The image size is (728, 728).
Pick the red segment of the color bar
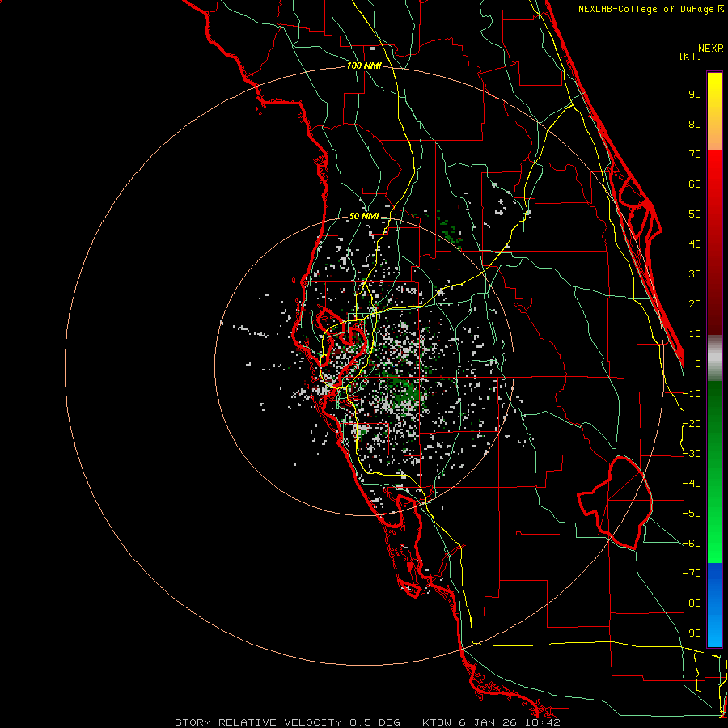click(714, 243)
